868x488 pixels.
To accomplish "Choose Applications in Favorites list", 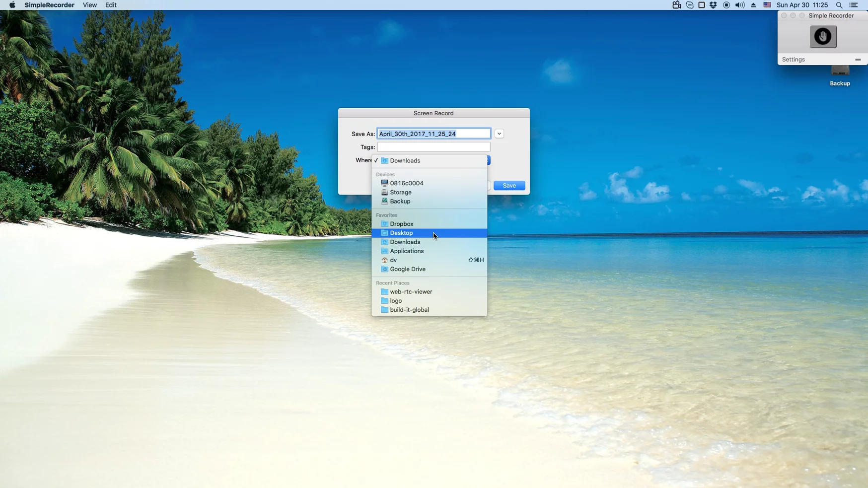I will coord(430,251).
